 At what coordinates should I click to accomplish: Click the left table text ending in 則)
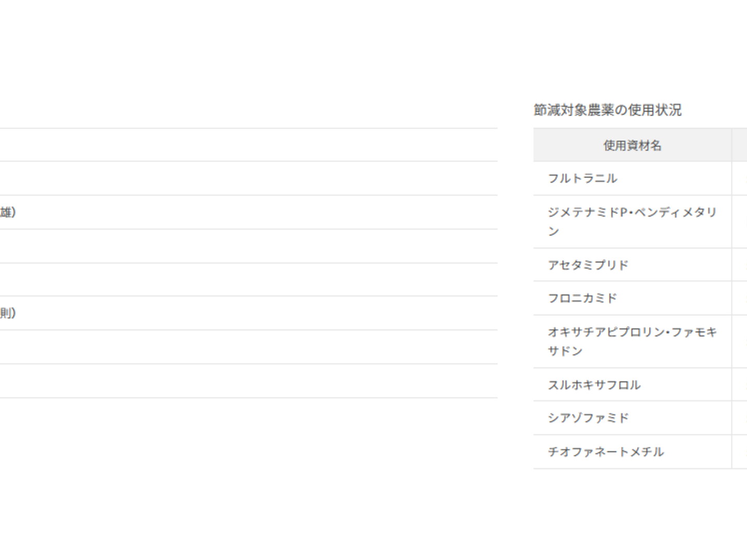pos(8,313)
